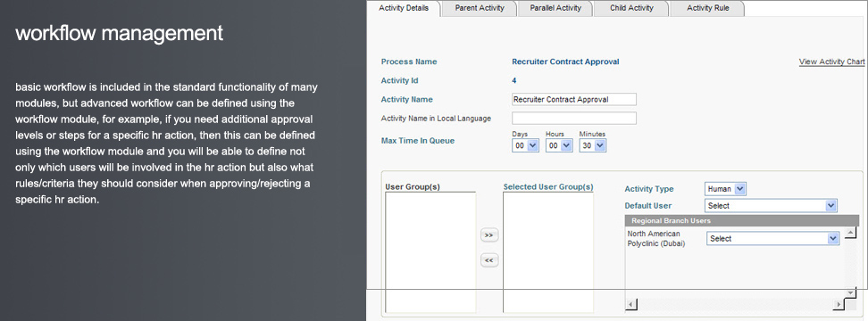
Task: Click the Activity Id value 4
Action: tap(514, 80)
